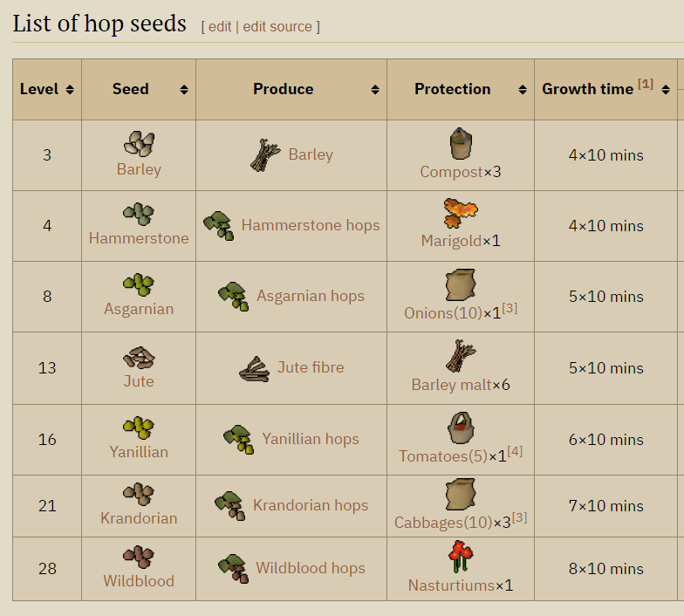Viewport: 684px width, 616px height.
Task: Click the Yanillian hops produce icon
Action: [238, 440]
